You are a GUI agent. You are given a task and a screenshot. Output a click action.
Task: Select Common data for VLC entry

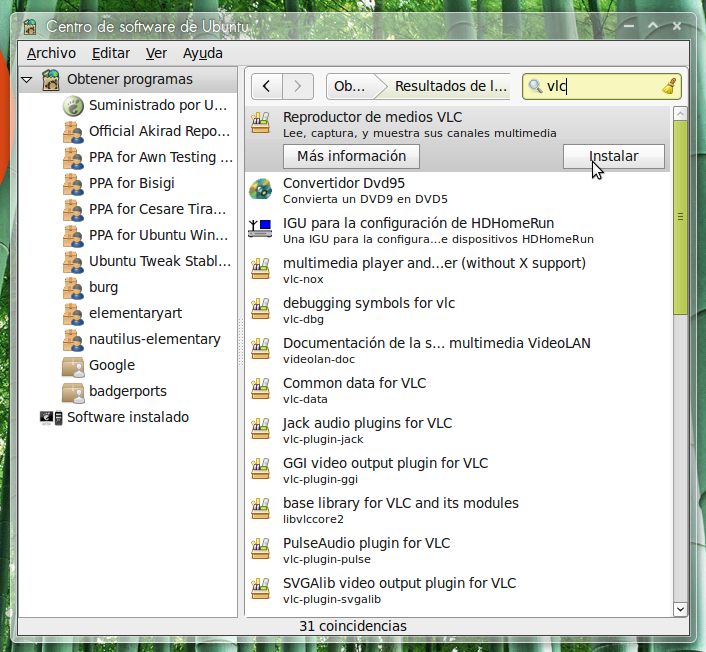point(459,390)
